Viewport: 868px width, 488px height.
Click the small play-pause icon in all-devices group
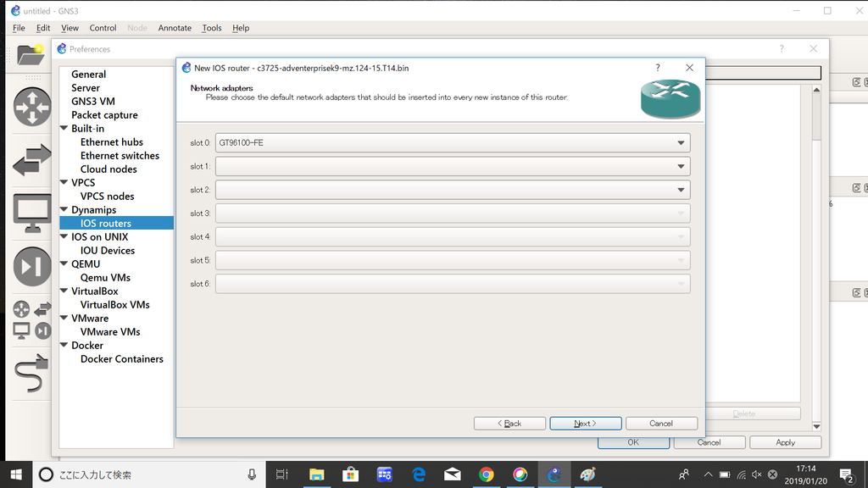pyautogui.click(x=42, y=331)
